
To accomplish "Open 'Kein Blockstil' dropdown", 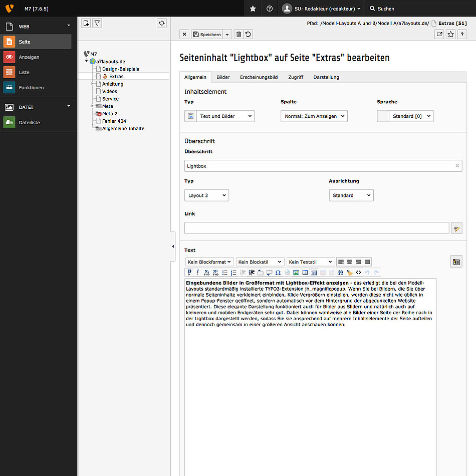I will (x=260, y=262).
